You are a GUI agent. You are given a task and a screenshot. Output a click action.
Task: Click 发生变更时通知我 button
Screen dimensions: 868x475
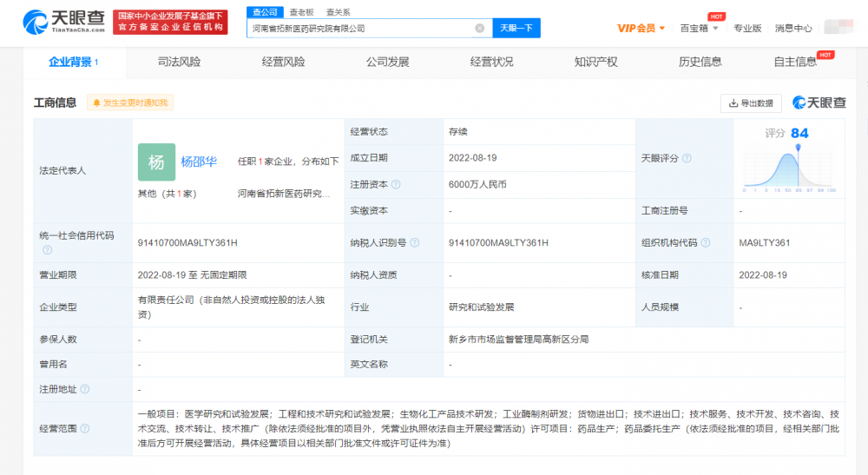[x=130, y=103]
